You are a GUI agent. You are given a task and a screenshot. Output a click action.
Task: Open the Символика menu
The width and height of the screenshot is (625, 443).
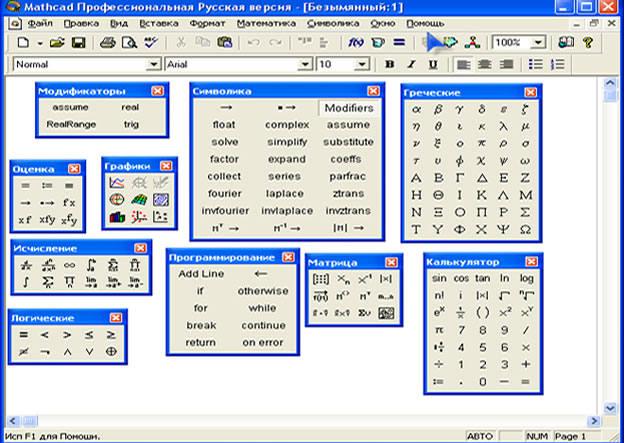(333, 22)
